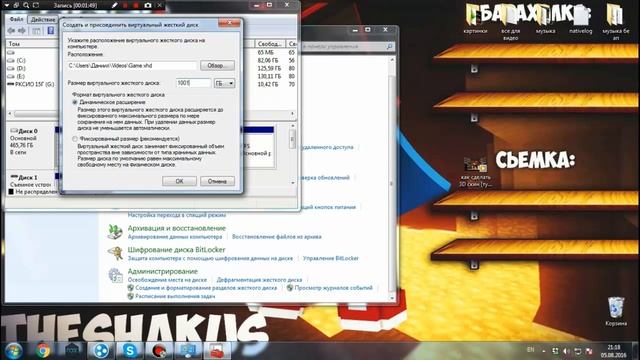This screenshot has height=360, width=640.
Task: Open the Действие menu in Disk Management
Action: point(43,19)
